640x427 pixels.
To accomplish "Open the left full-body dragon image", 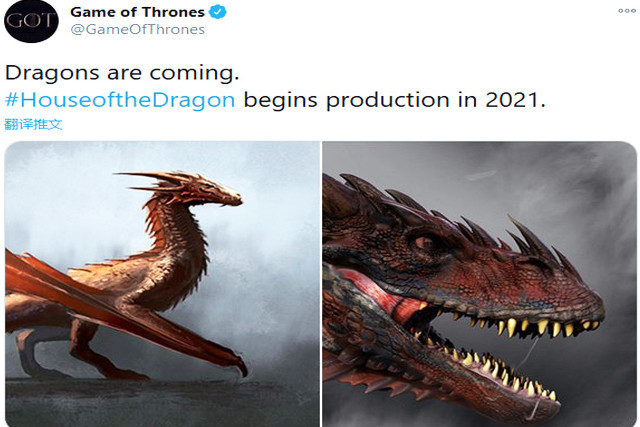I will [160, 284].
